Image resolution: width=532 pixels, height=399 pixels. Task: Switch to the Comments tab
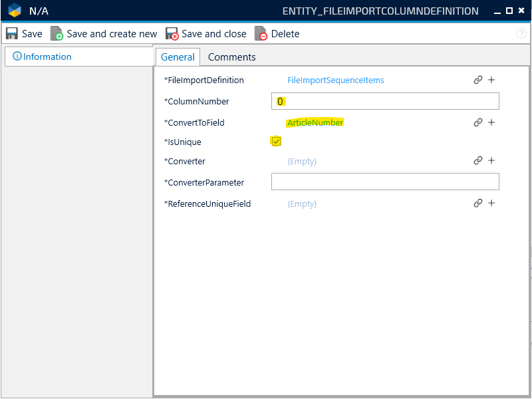231,57
